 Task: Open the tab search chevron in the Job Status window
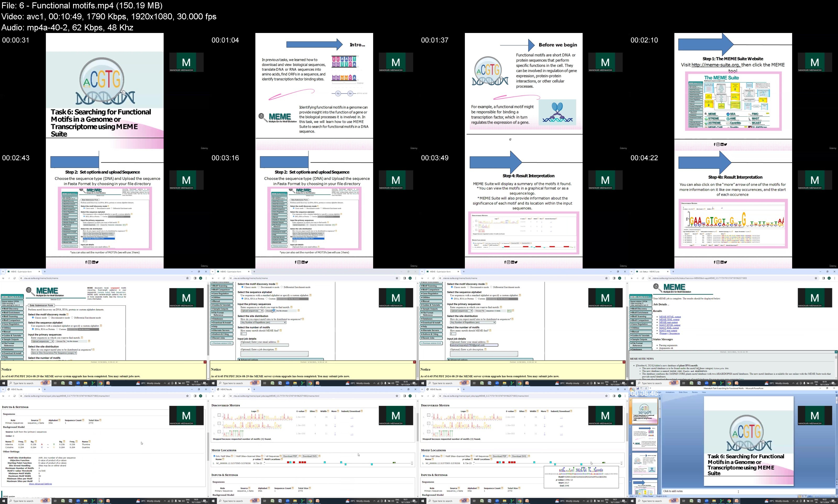[631, 272]
